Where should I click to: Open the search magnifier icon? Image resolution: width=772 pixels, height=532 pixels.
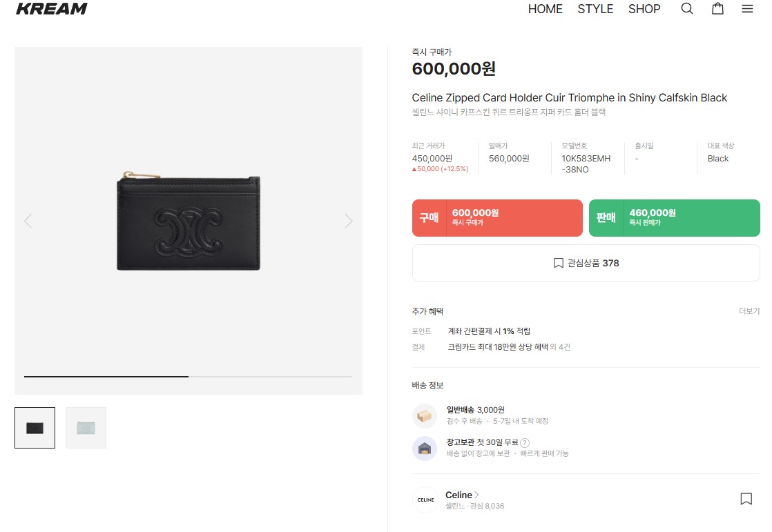coord(686,9)
